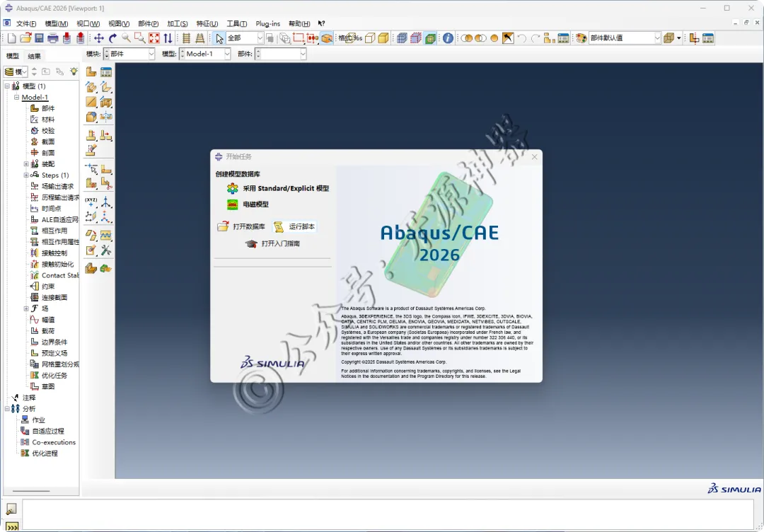Click the Redo arrow icon
The width and height of the screenshot is (764, 532).
click(x=536, y=38)
